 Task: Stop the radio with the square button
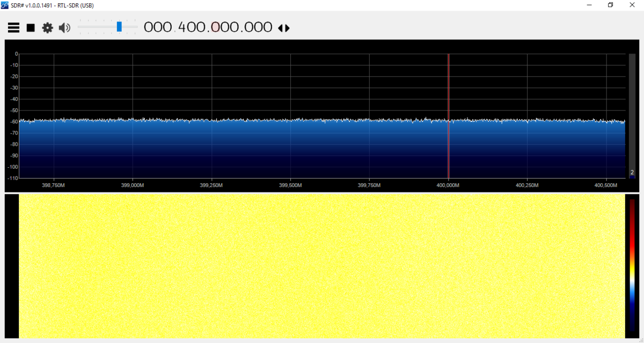coord(31,27)
